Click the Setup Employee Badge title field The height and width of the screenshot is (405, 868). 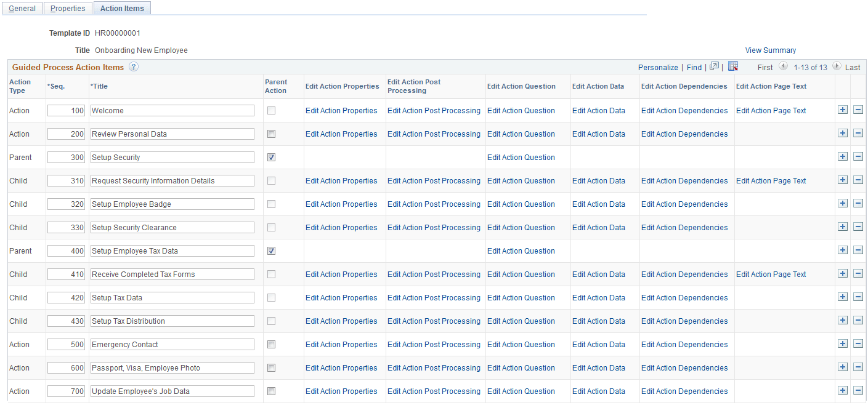(x=172, y=204)
